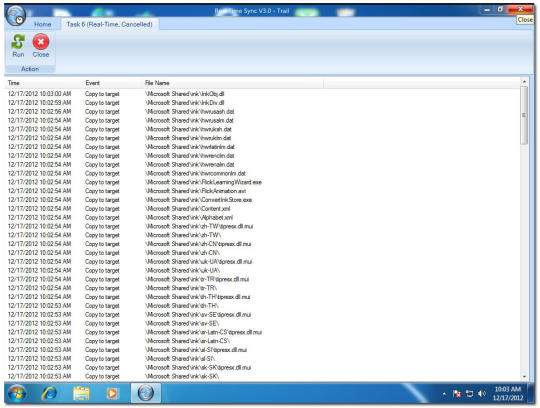Select the hwrenclm.dat log row
540x408 pixels.
pos(263,156)
